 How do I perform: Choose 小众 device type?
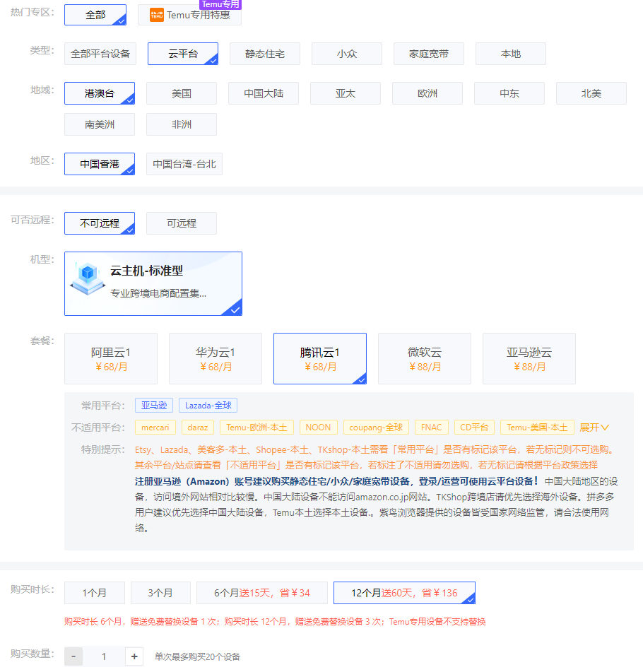[347, 54]
